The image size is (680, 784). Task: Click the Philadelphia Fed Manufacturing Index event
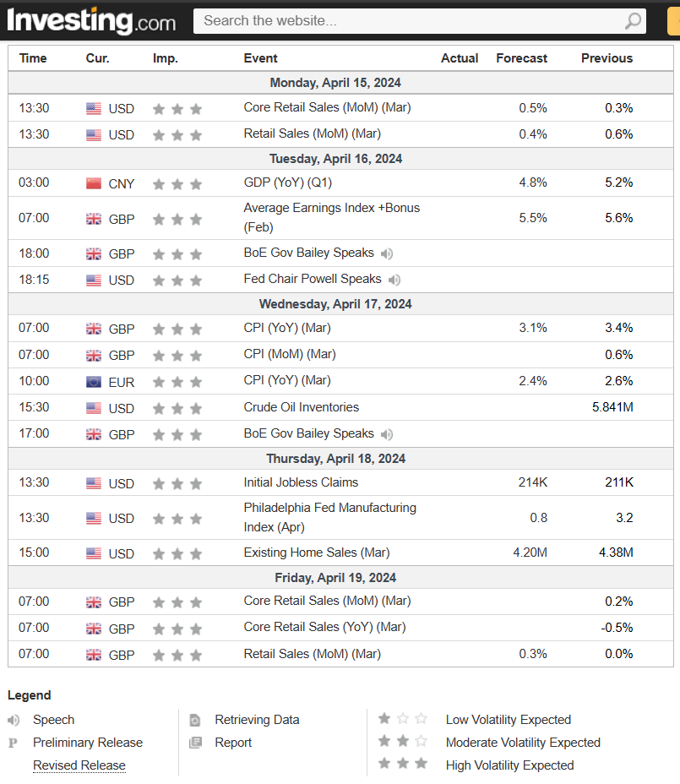tap(329, 517)
